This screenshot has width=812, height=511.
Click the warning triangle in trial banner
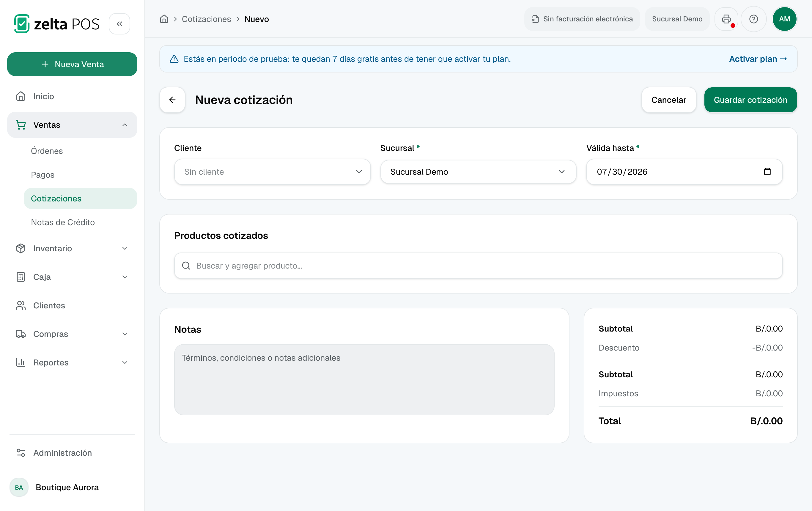point(174,59)
